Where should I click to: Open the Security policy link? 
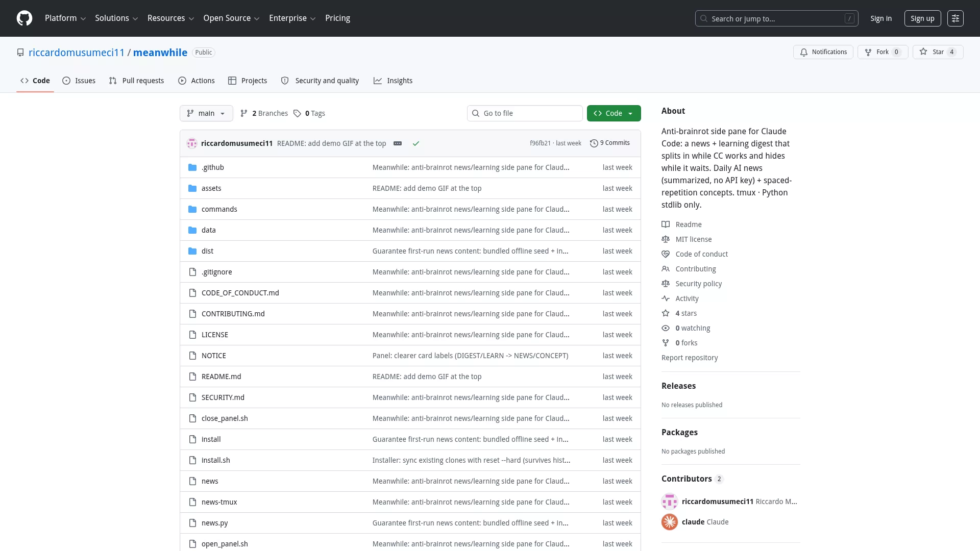tap(692, 284)
